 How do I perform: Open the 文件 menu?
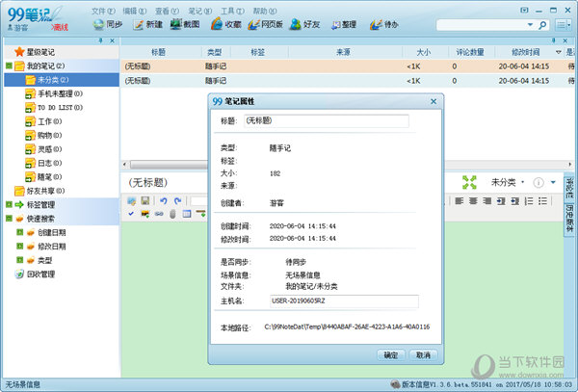[x=103, y=11]
